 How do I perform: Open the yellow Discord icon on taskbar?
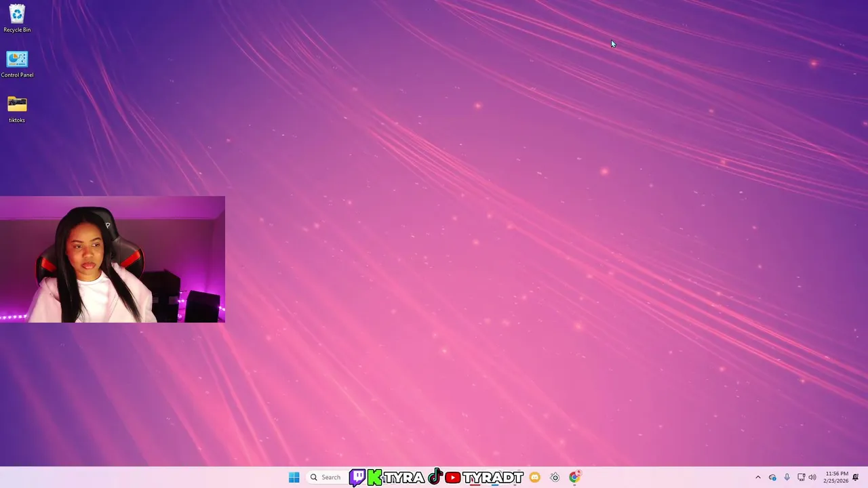534,477
